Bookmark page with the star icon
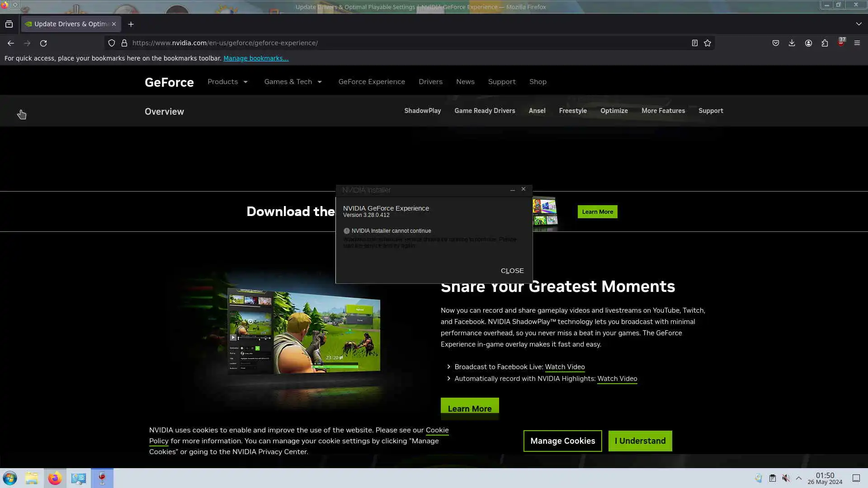The image size is (868, 488). [708, 43]
